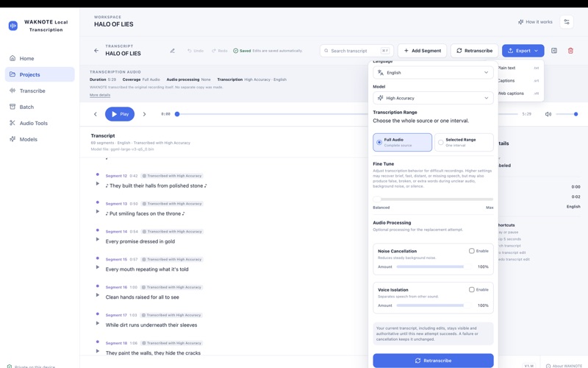The image size is (588, 368).
Task: Play Segment 14 with its triangle icon
Action: point(98,239)
